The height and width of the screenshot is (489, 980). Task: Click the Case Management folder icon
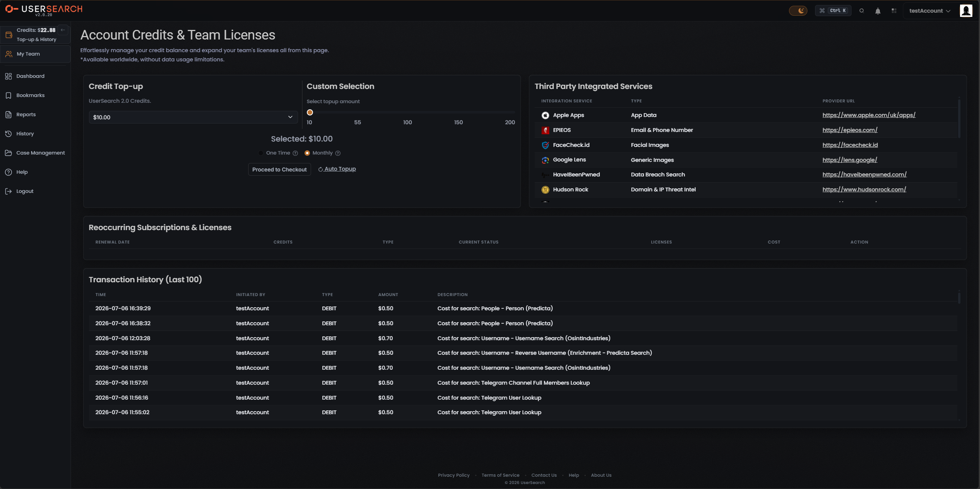[x=8, y=153]
